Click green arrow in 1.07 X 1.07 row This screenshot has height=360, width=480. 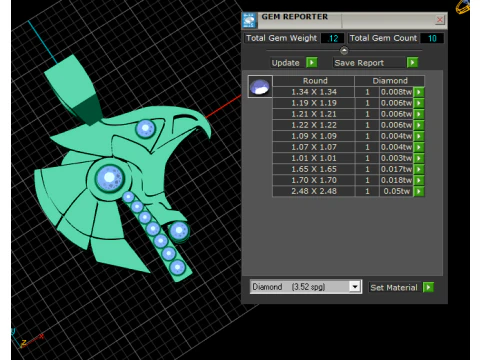pyautogui.click(x=419, y=147)
